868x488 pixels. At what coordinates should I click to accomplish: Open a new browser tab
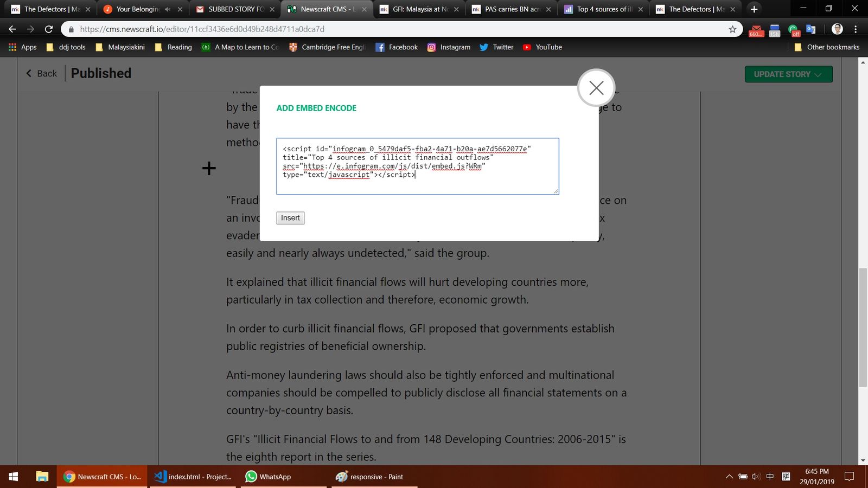[754, 9]
